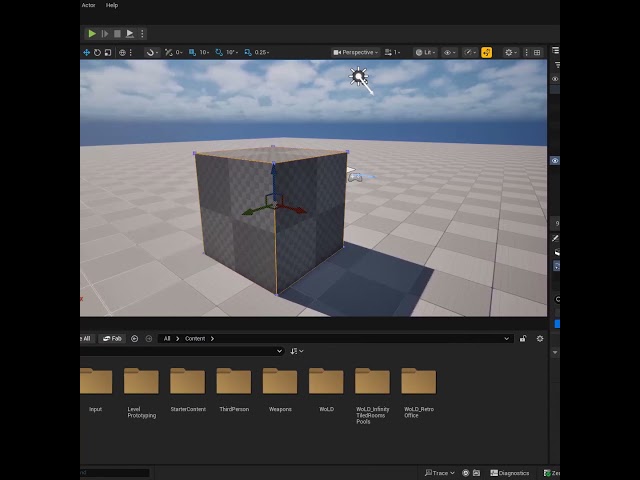Go back in content browser history

[x=134, y=338]
